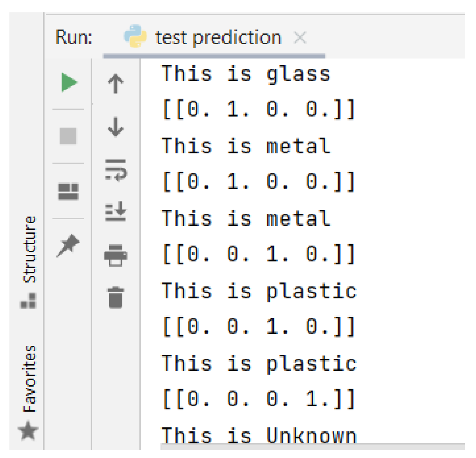Open the Favorites tool window tab
This screenshot has width=476, height=458.
[x=30, y=378]
